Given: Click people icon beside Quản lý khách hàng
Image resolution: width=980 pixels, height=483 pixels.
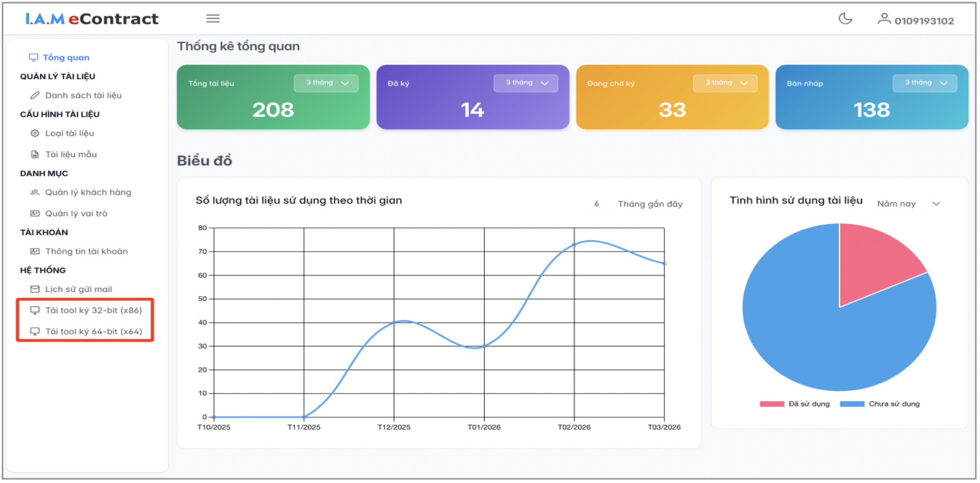Looking at the screenshot, I should coord(35,192).
